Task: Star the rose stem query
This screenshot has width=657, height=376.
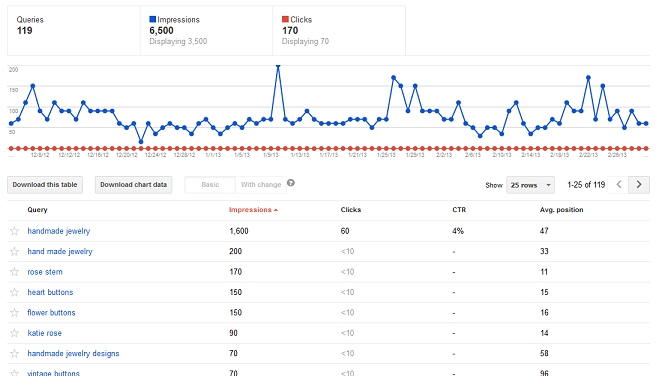Action: (x=14, y=272)
